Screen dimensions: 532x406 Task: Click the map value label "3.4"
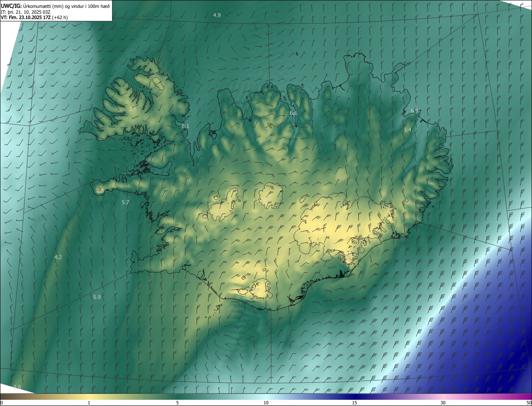pyautogui.click(x=407, y=130)
